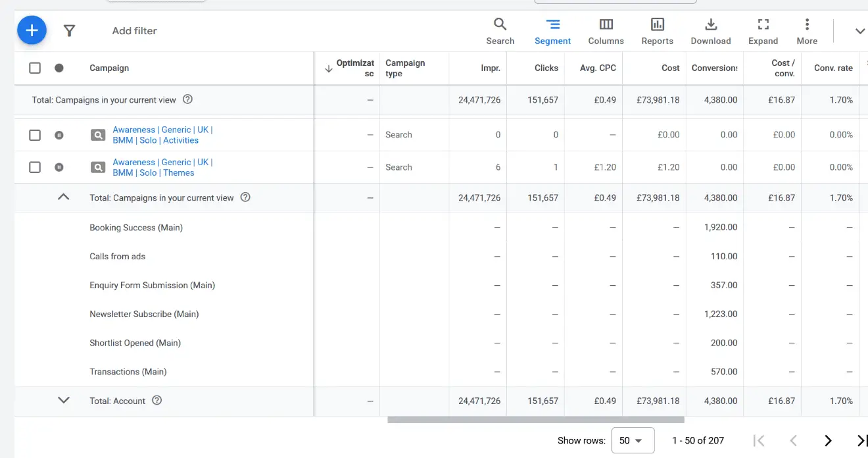Image resolution: width=868 pixels, height=458 pixels.
Task: Expand the table to full screen view
Action: pyautogui.click(x=763, y=30)
